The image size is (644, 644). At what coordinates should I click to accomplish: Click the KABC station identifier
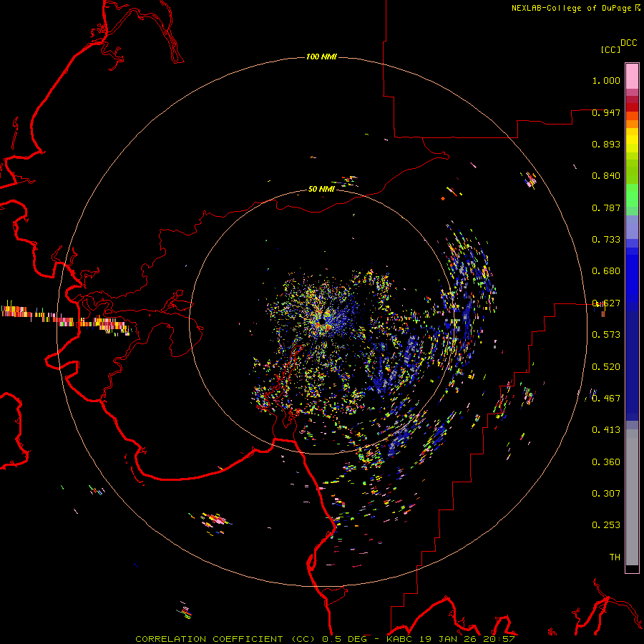[401, 639]
